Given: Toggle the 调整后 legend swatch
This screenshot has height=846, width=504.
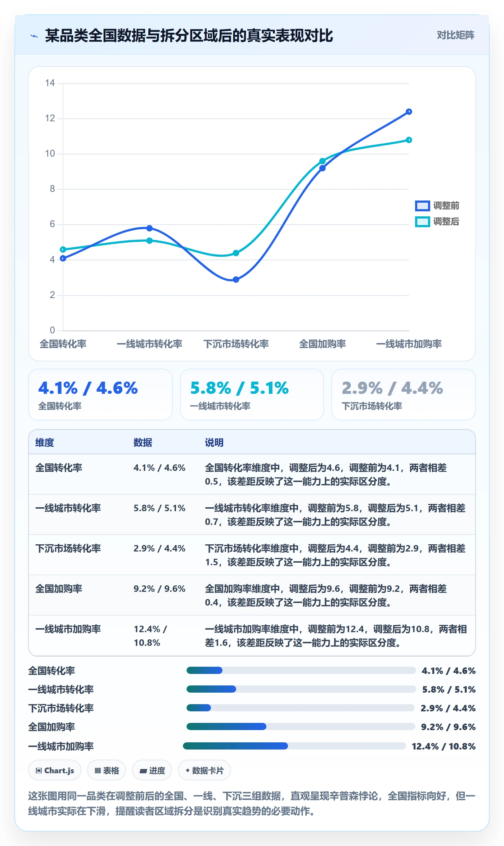Looking at the screenshot, I should (422, 221).
